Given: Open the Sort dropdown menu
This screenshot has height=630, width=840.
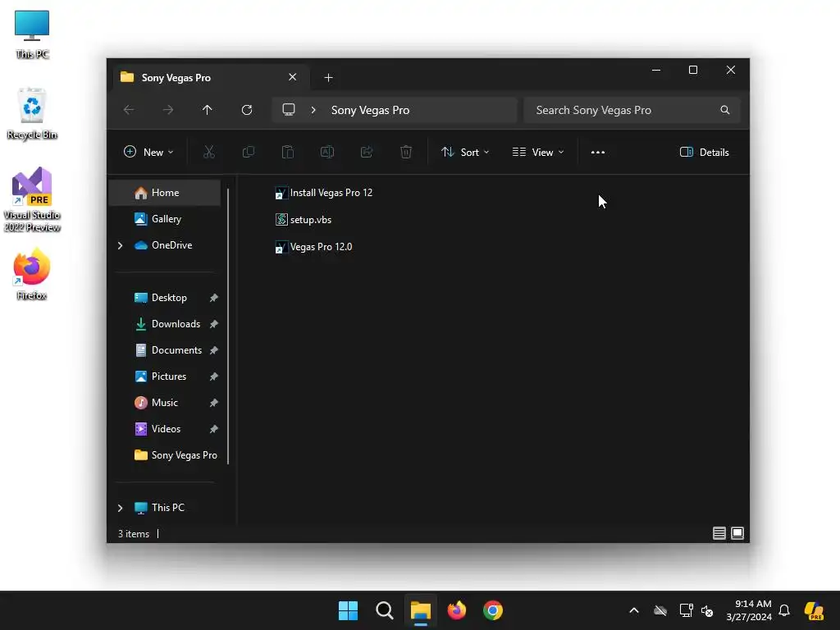Looking at the screenshot, I should click(x=465, y=152).
